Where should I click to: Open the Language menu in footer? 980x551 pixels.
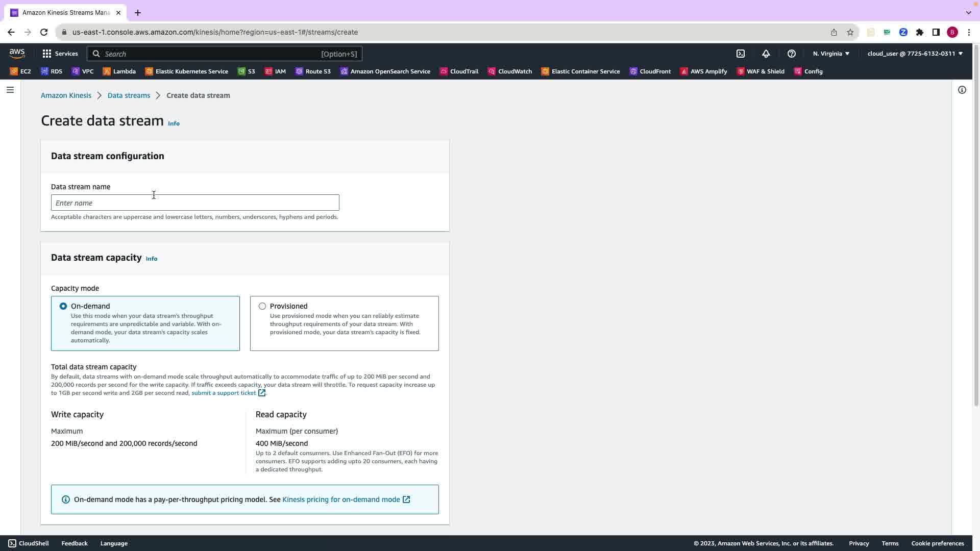click(114, 543)
